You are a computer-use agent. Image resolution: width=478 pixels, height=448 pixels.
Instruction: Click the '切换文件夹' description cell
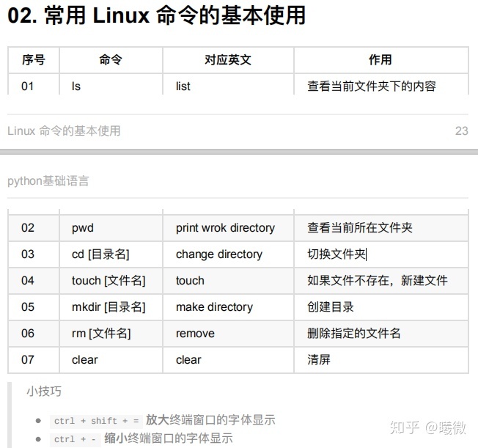(x=380, y=254)
